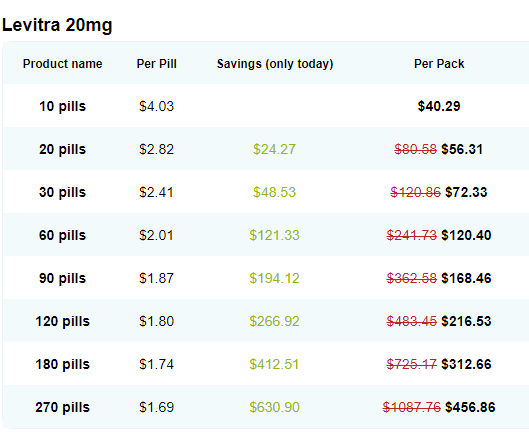
Task: Click the $24.27 savings amount
Action: (x=274, y=149)
